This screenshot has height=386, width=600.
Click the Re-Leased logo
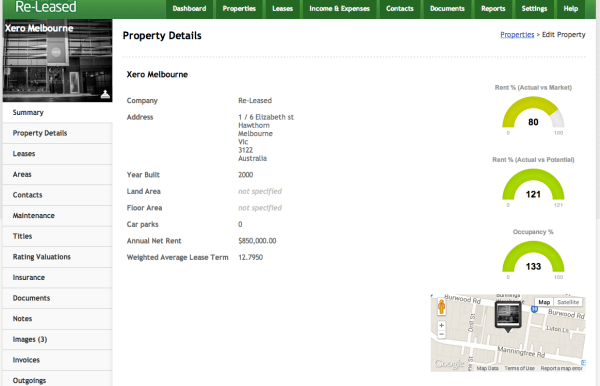46,7
